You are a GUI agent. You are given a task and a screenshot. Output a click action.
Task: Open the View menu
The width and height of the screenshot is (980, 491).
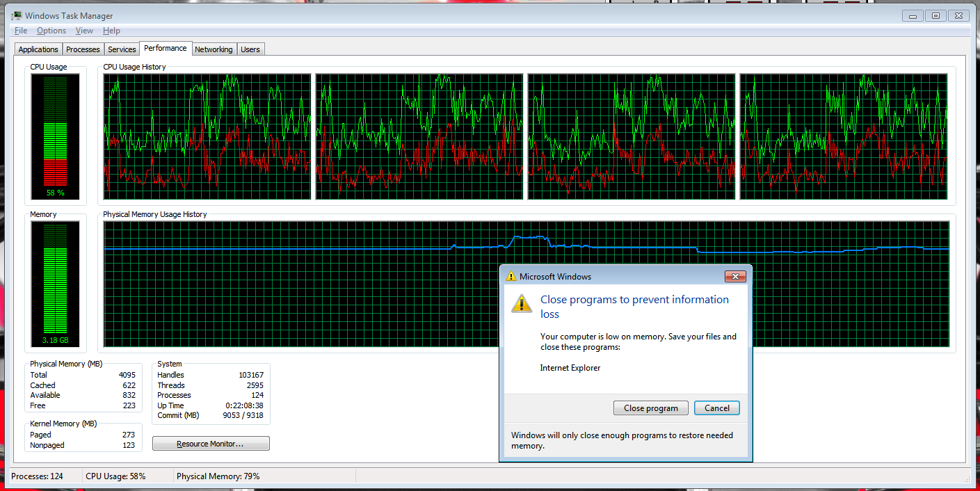tap(84, 31)
